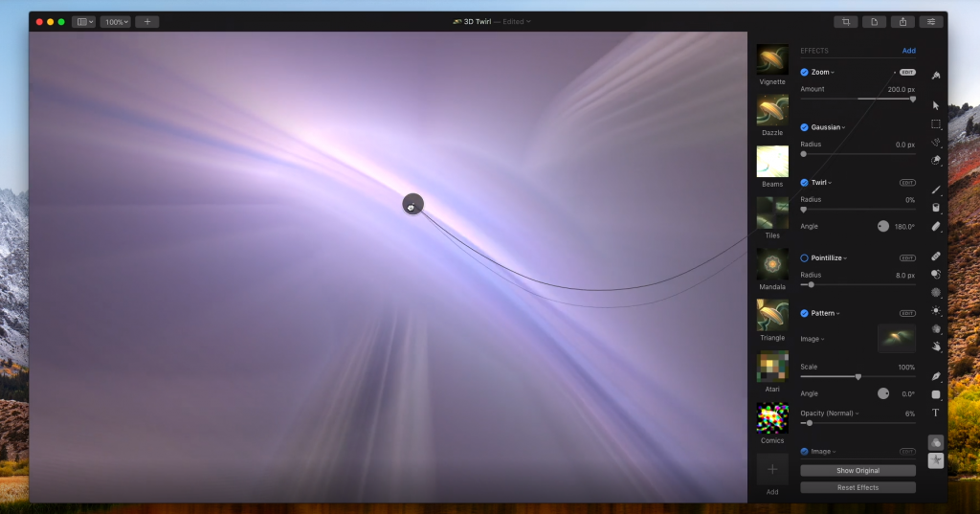Click the tool options sliders icon
Viewport: 980px width, 514px height.
(x=930, y=22)
